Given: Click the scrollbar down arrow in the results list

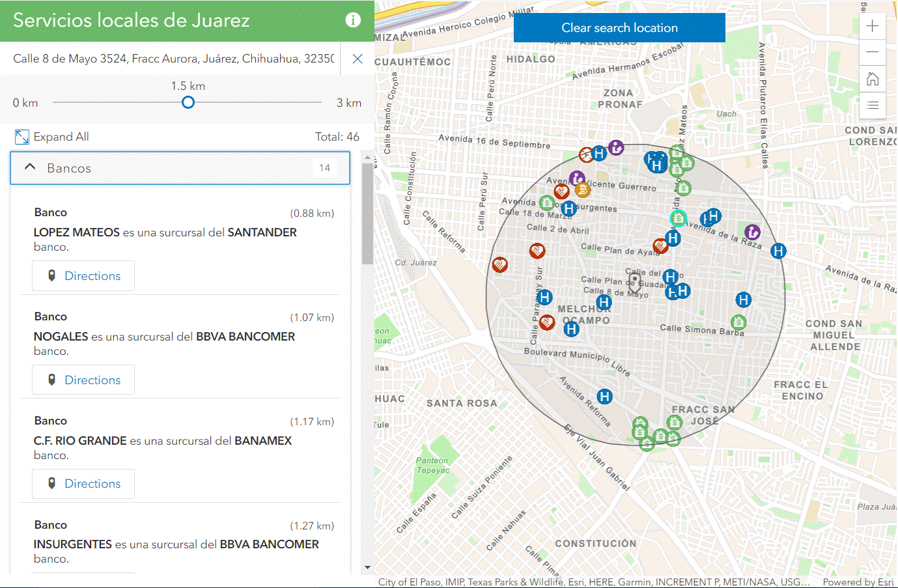Looking at the screenshot, I should tap(367, 567).
